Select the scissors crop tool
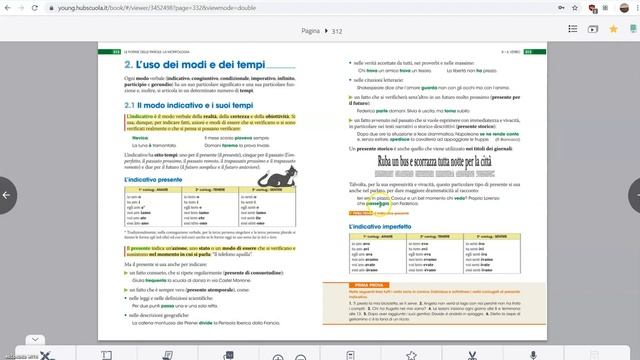 (x=472, y=356)
